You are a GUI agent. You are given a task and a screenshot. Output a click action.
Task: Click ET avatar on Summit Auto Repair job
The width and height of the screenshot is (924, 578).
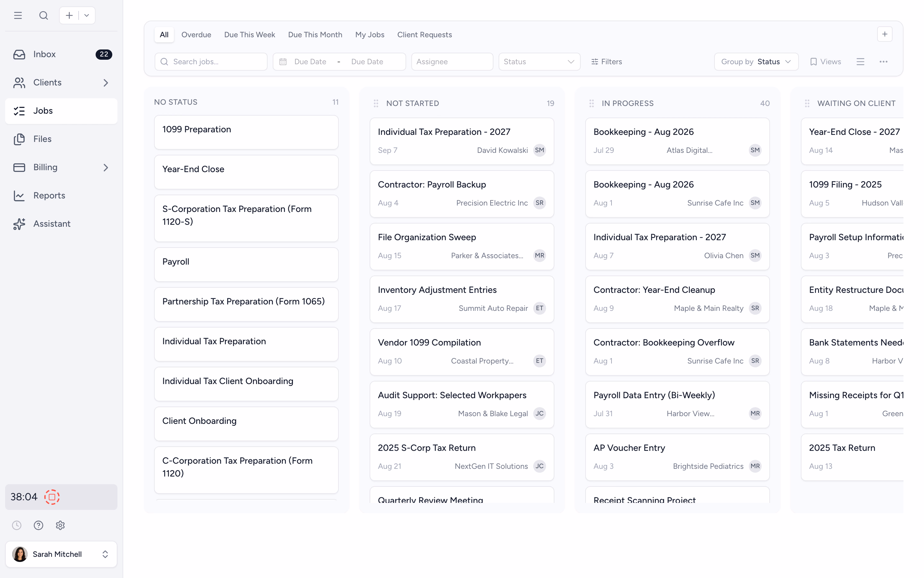[x=540, y=308]
